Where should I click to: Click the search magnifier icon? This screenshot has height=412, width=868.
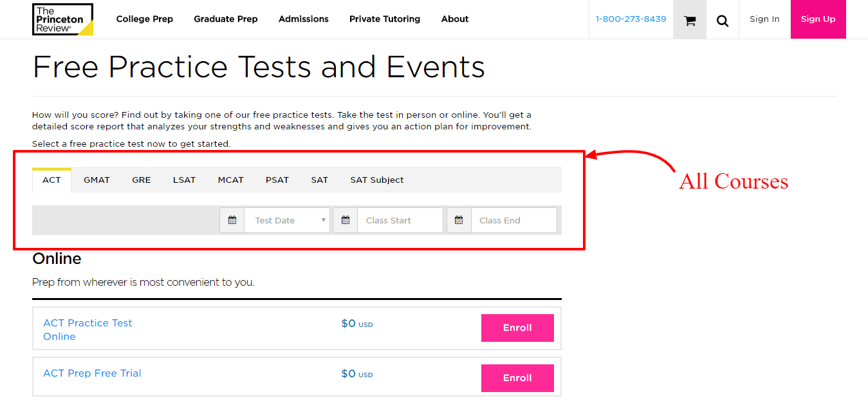(723, 20)
